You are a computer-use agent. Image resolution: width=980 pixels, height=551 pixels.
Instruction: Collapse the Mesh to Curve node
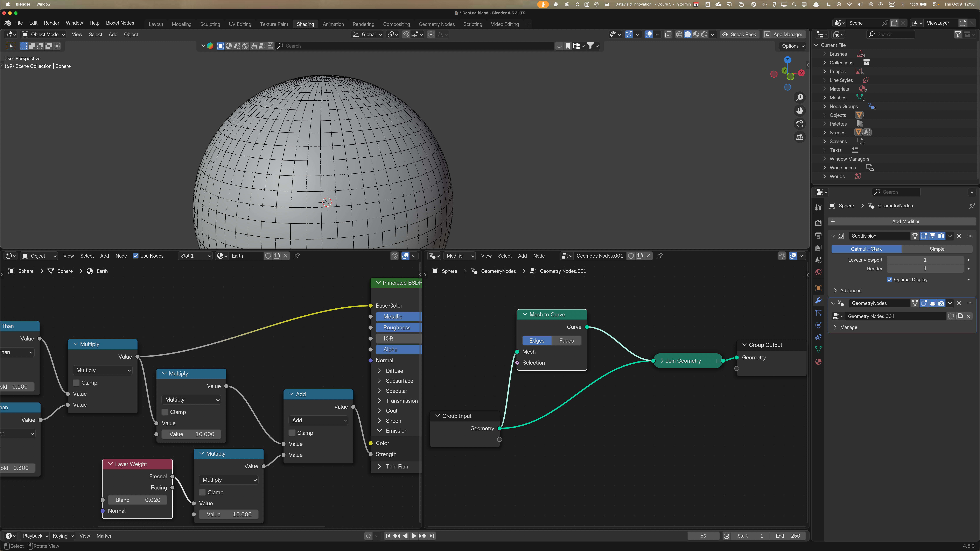pyautogui.click(x=525, y=314)
